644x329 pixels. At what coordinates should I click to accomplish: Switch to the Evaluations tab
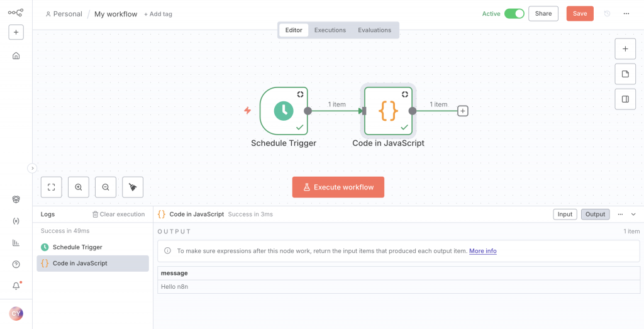[x=374, y=30]
